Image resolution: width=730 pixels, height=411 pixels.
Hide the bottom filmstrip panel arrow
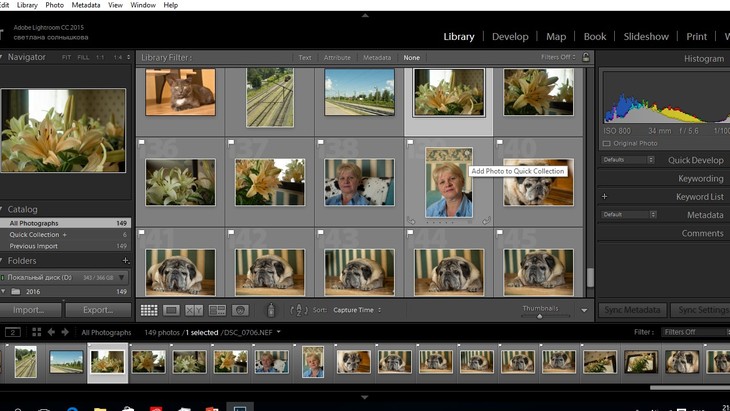point(365,397)
